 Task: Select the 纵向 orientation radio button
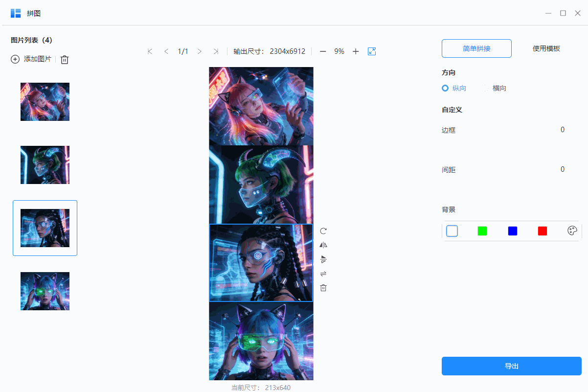click(445, 88)
